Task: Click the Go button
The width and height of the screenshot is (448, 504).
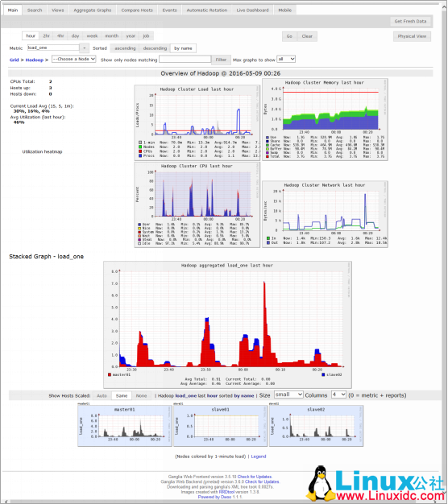Action: pyautogui.click(x=289, y=36)
